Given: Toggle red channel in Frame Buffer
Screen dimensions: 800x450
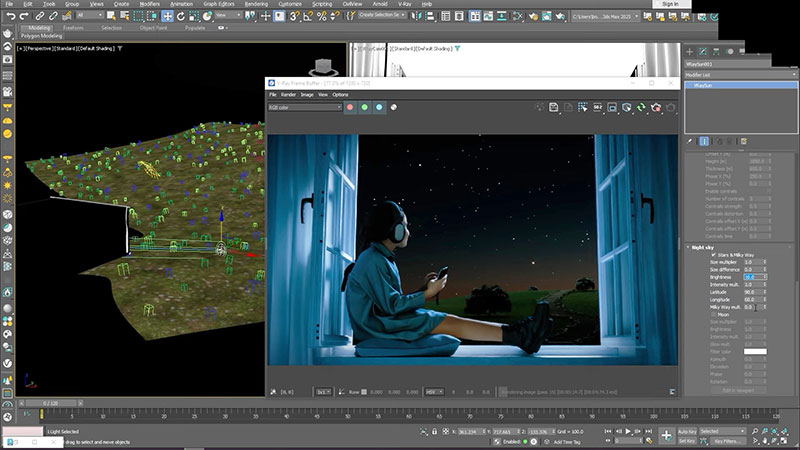Looking at the screenshot, I should pyautogui.click(x=350, y=107).
